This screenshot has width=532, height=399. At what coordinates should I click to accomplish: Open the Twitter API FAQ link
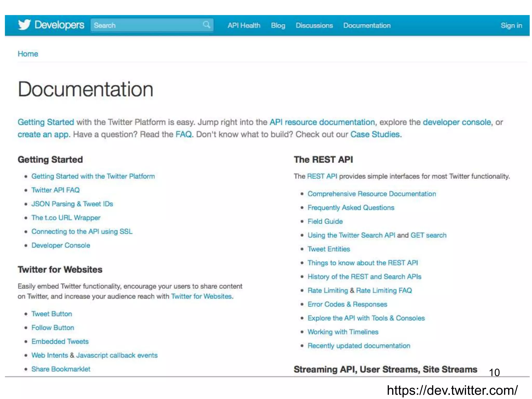pyautogui.click(x=56, y=190)
